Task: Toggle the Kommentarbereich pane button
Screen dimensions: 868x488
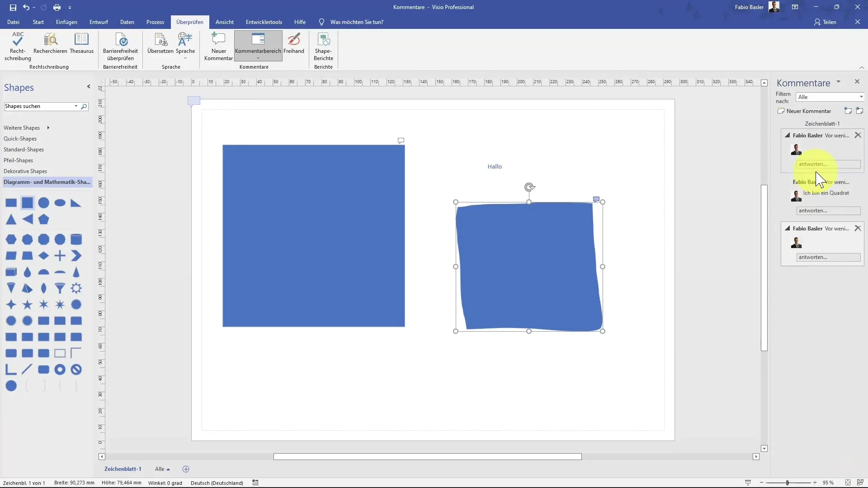Action: point(258,46)
